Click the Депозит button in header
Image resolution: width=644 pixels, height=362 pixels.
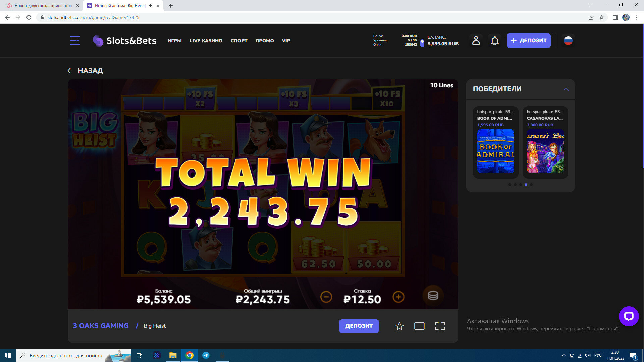tap(528, 41)
